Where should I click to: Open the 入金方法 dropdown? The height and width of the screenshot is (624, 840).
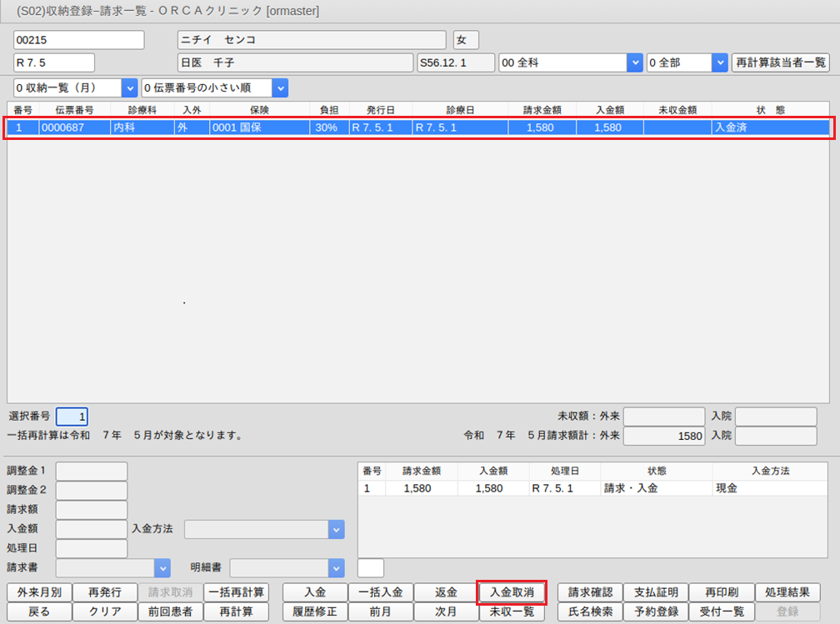click(336, 529)
